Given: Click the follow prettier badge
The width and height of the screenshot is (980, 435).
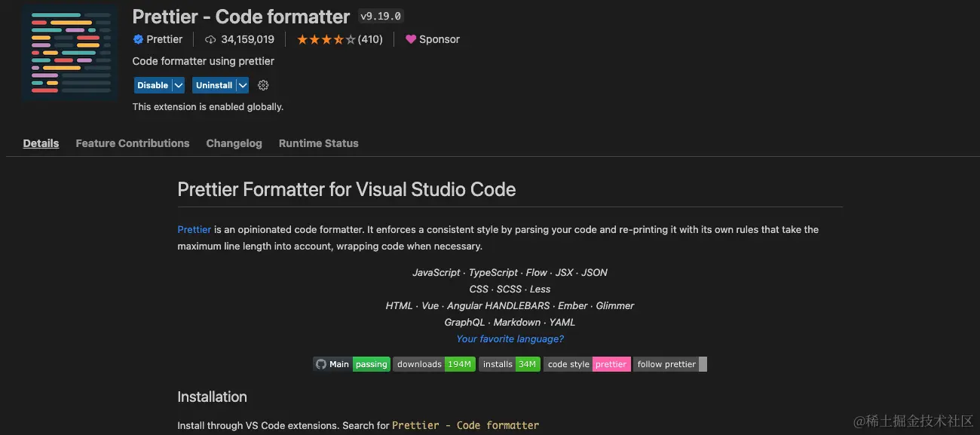Looking at the screenshot, I should (x=669, y=364).
